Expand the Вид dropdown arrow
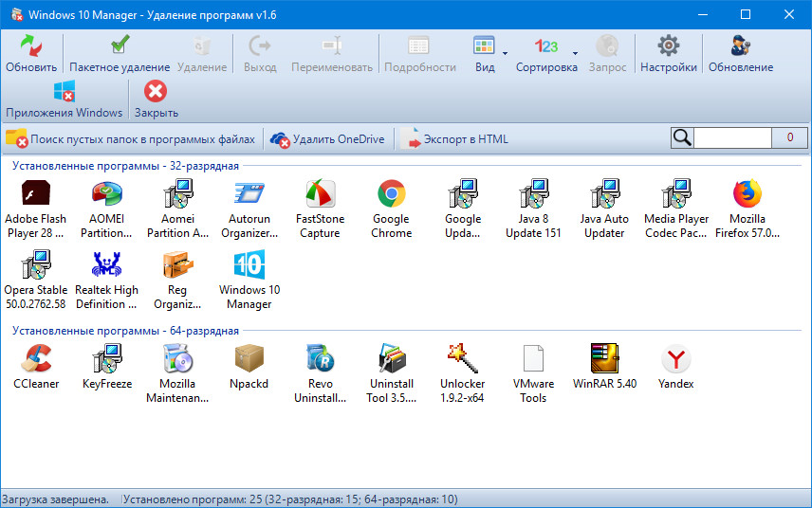Screen dimensions: 812x508 pyautogui.click(x=505, y=53)
